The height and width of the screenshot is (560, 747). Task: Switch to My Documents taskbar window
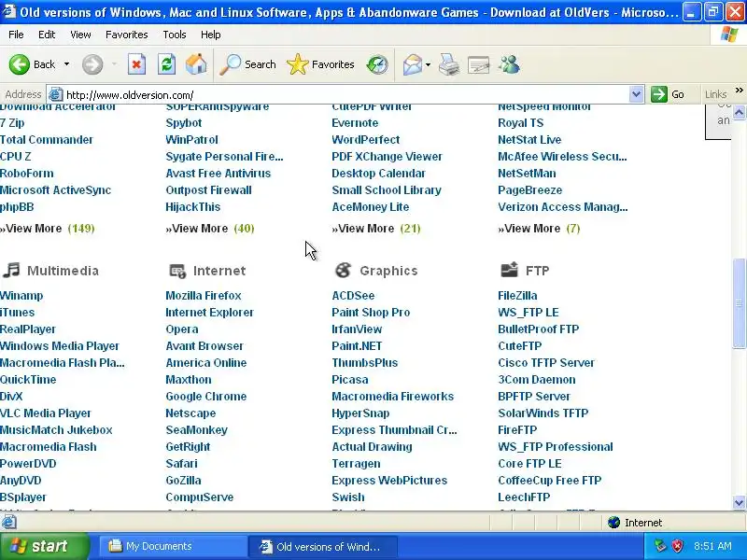(173, 546)
